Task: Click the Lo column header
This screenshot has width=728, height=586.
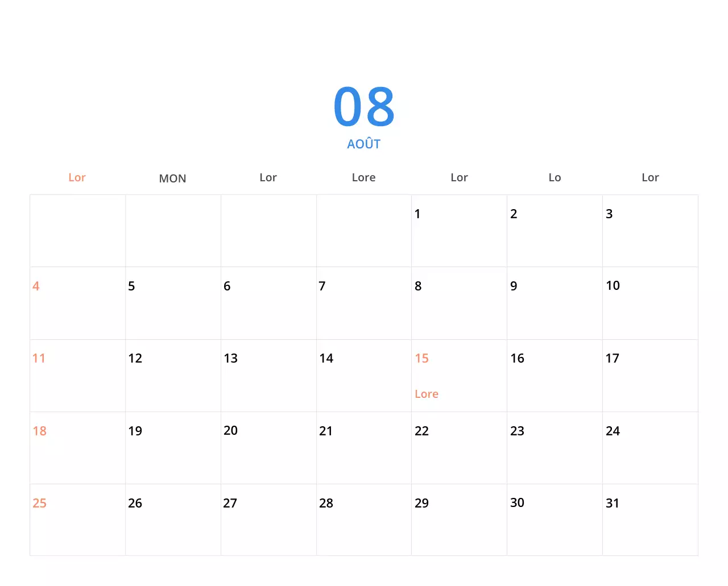Action: [555, 177]
